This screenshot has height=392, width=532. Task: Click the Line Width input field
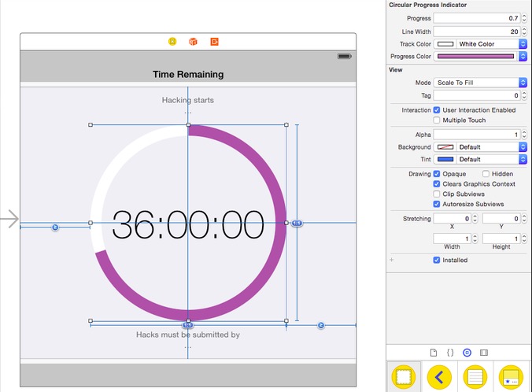click(477, 31)
